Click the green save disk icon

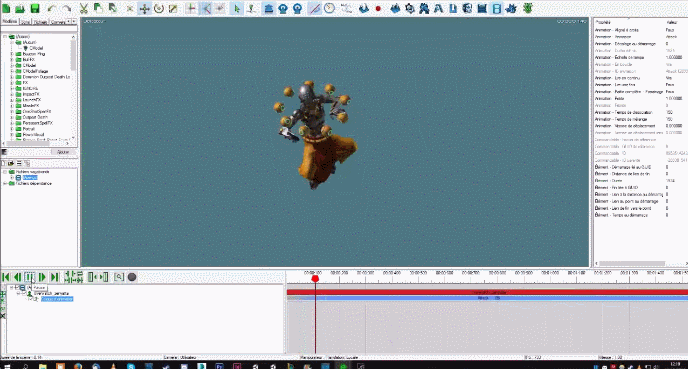pyautogui.click(x=35, y=8)
